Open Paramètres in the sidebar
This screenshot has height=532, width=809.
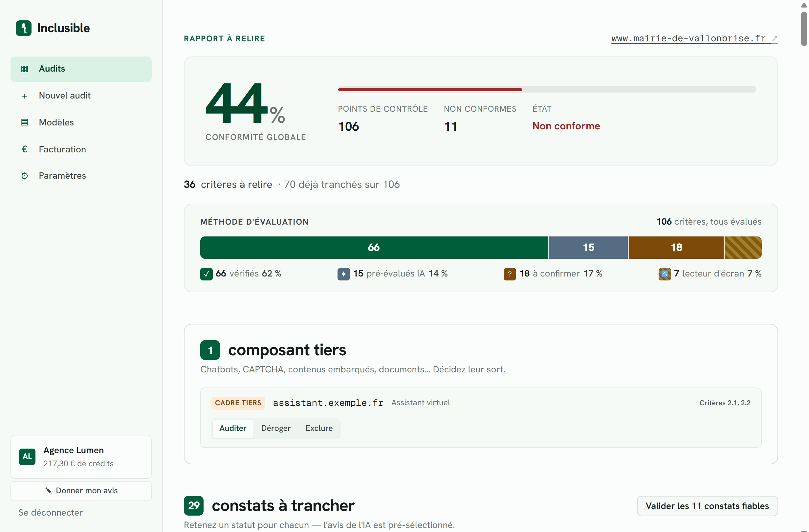[81, 176]
